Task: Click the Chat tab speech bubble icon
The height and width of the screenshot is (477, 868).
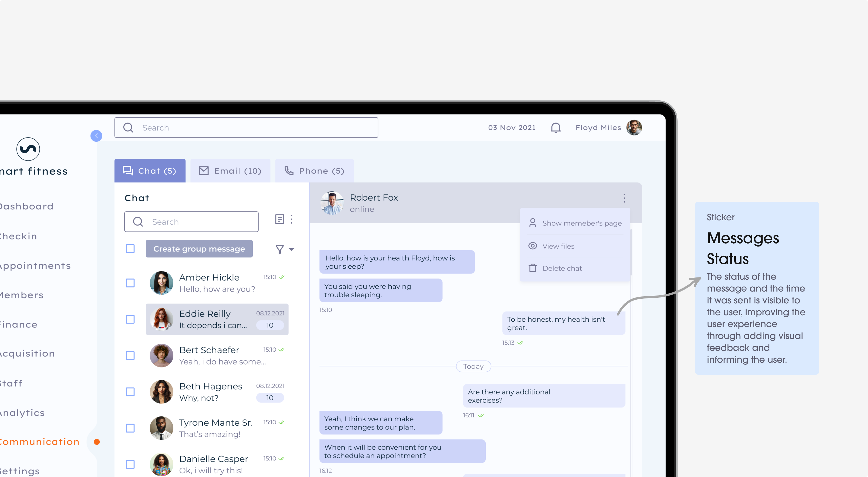Action: [x=128, y=170]
